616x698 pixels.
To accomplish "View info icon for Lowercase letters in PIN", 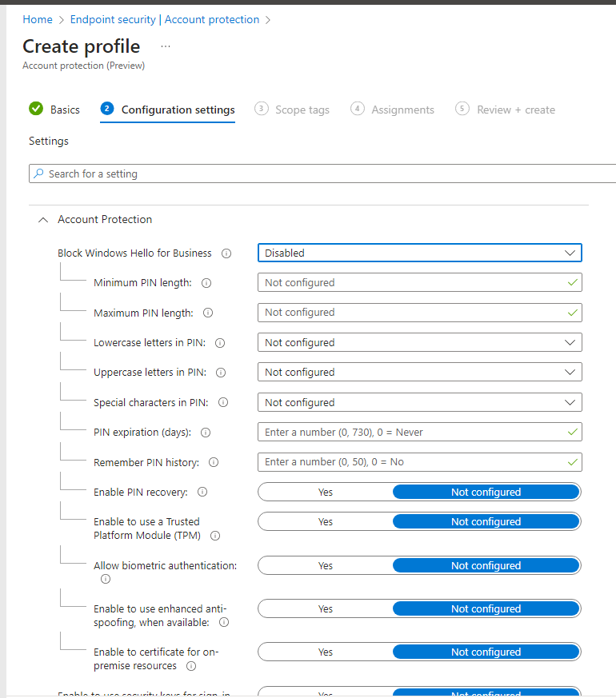I will [220, 343].
